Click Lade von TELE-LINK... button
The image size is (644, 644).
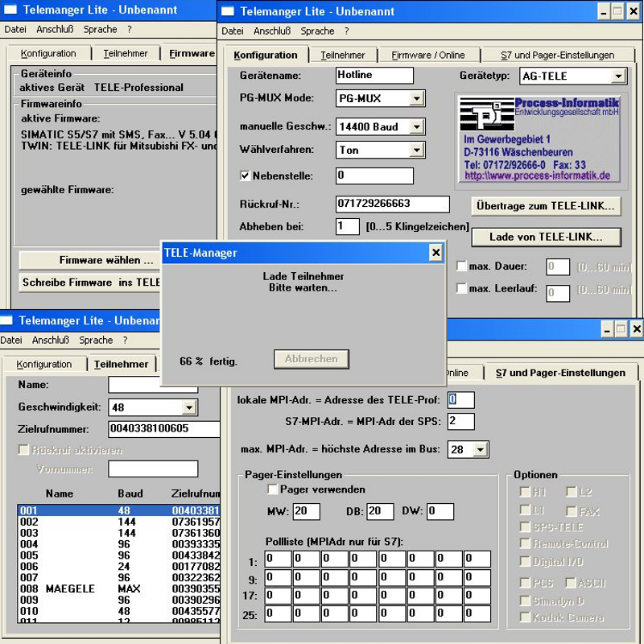546,237
